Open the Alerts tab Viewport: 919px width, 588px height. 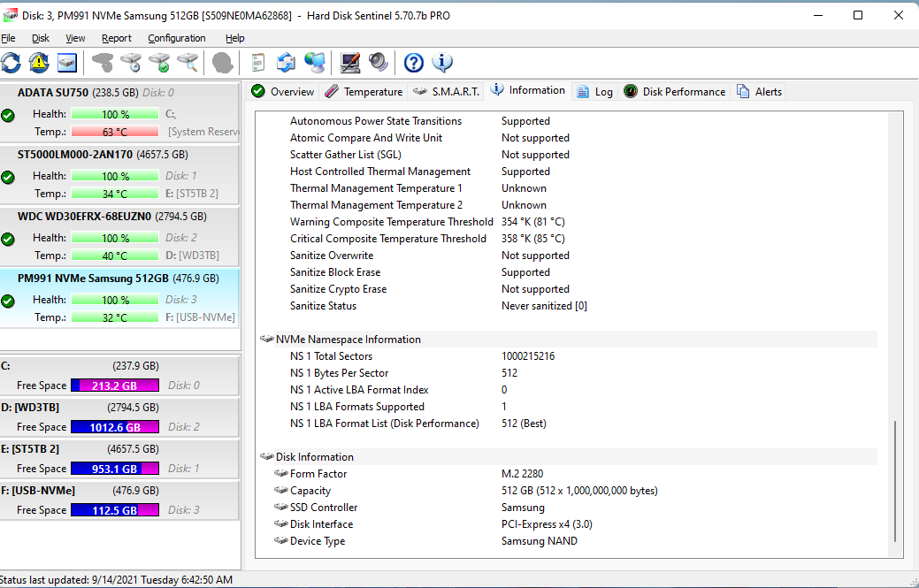click(x=760, y=92)
